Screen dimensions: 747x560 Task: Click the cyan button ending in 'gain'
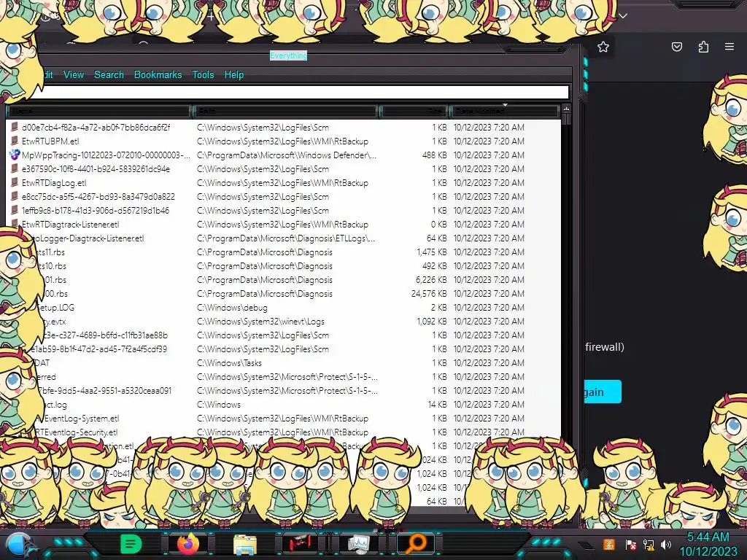click(x=603, y=392)
